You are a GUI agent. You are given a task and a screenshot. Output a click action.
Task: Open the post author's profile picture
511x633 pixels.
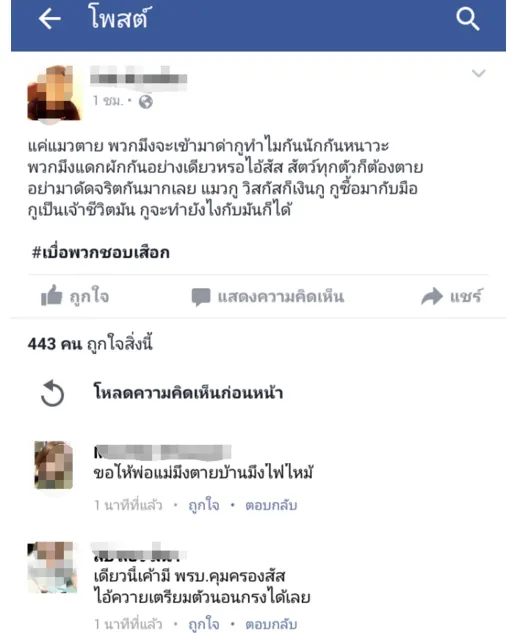(54, 93)
